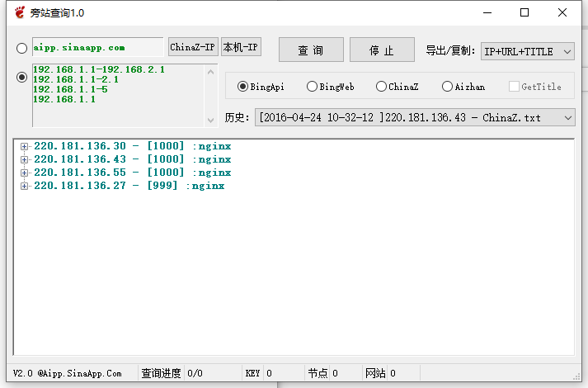Click the 停止 stop button
The height and width of the screenshot is (388, 588).
pos(381,50)
